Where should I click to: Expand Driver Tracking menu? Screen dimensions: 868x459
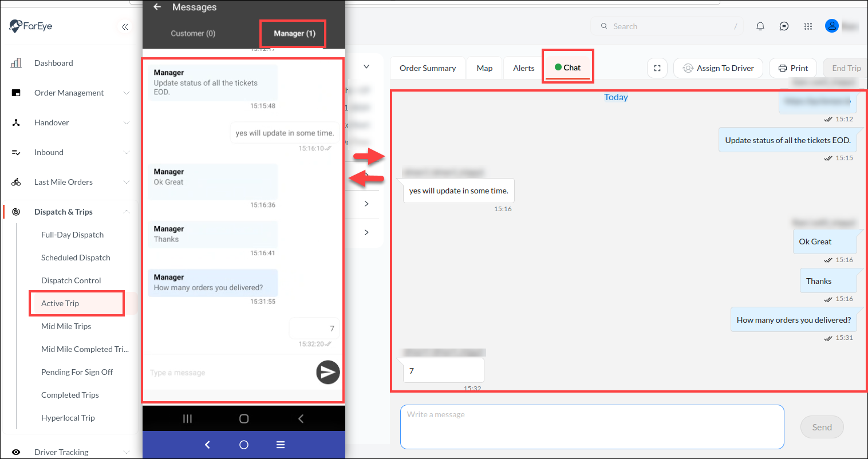[127, 452]
